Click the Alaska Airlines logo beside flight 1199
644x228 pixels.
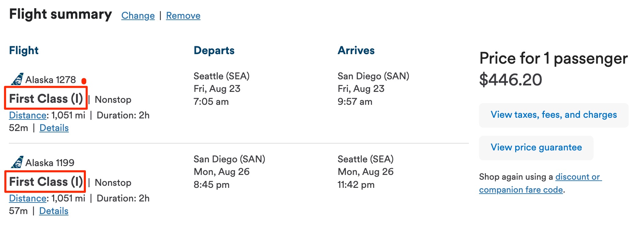point(18,162)
